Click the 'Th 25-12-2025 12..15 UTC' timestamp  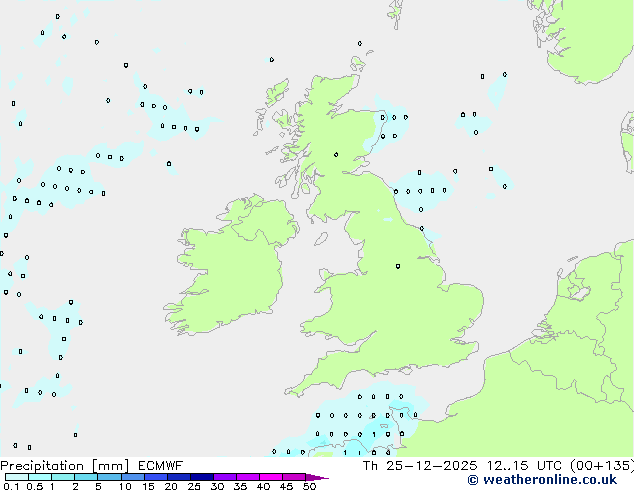pos(462,466)
